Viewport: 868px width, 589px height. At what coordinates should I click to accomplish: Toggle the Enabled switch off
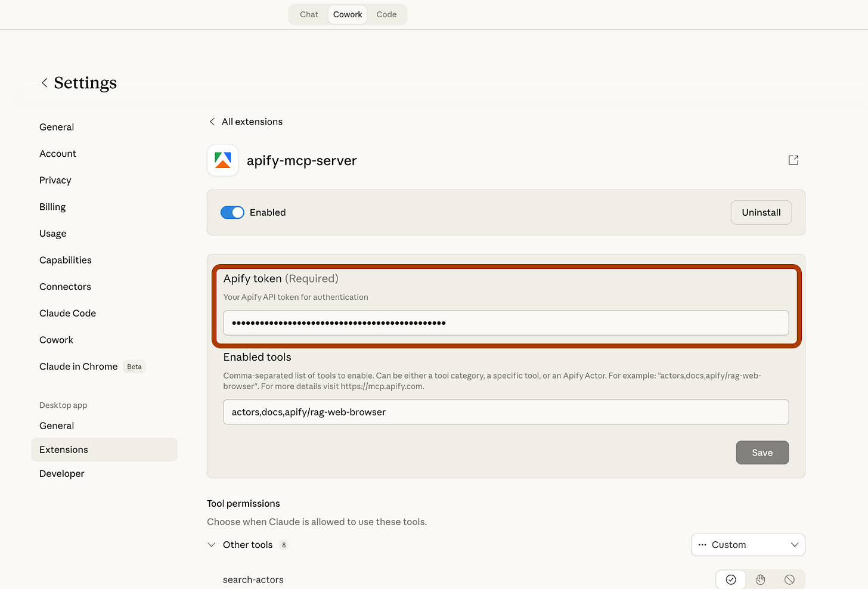point(232,212)
